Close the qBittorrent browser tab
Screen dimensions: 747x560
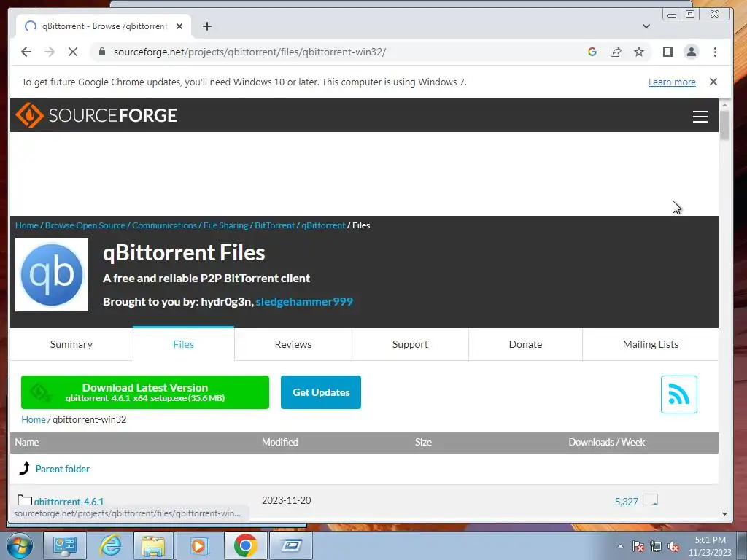click(179, 26)
